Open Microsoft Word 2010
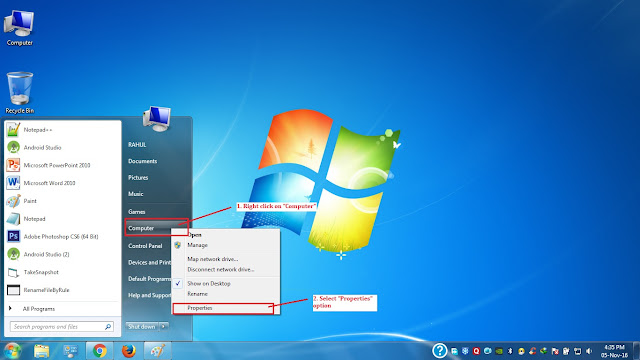Image resolution: width=640 pixels, height=360 pixels. pyautogui.click(x=62, y=183)
